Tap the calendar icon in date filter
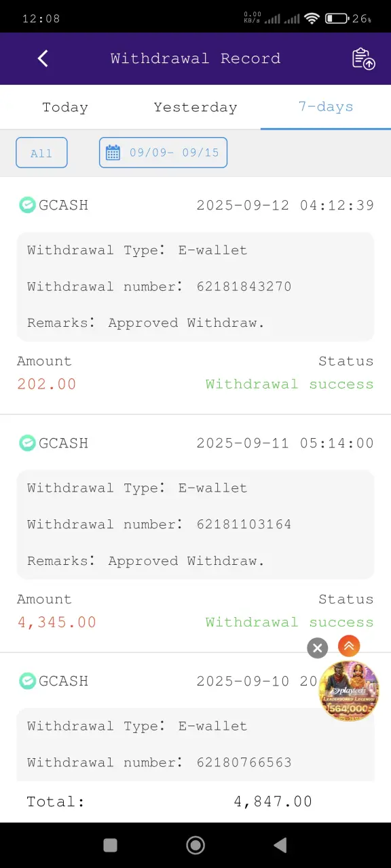Image resolution: width=391 pixels, height=868 pixels. pos(113,153)
